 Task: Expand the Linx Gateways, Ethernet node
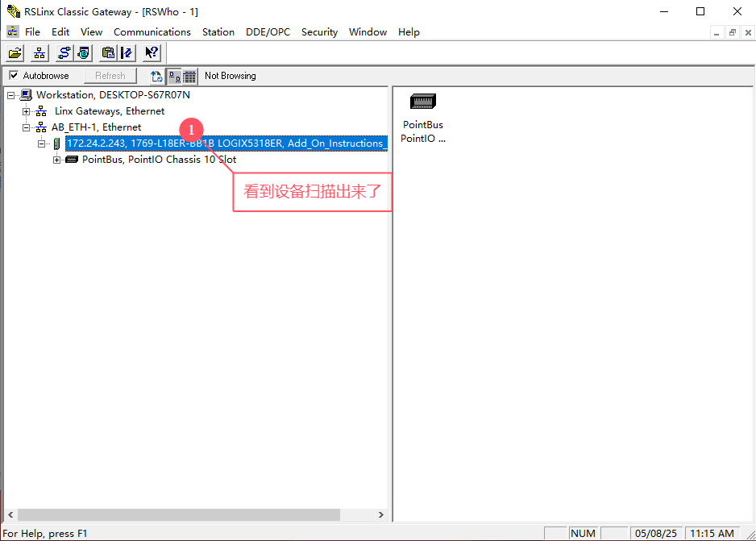26,111
